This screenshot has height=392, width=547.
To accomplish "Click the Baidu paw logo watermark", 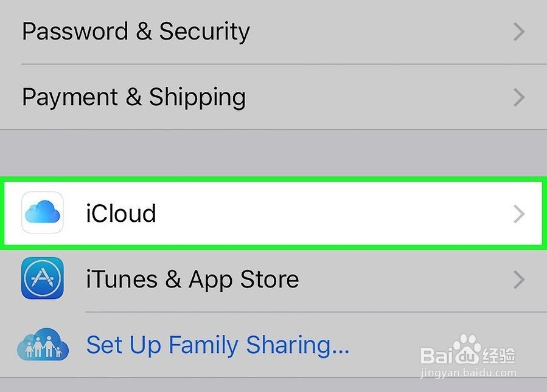I will [x=467, y=349].
